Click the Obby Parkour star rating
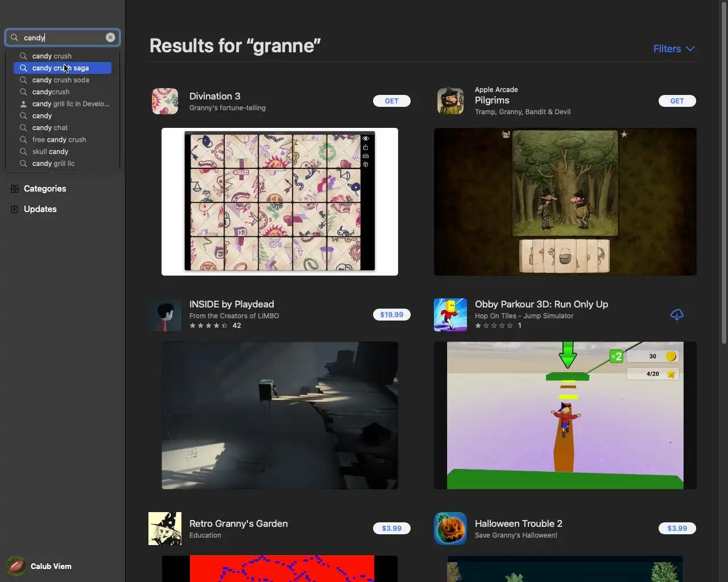 click(494, 326)
